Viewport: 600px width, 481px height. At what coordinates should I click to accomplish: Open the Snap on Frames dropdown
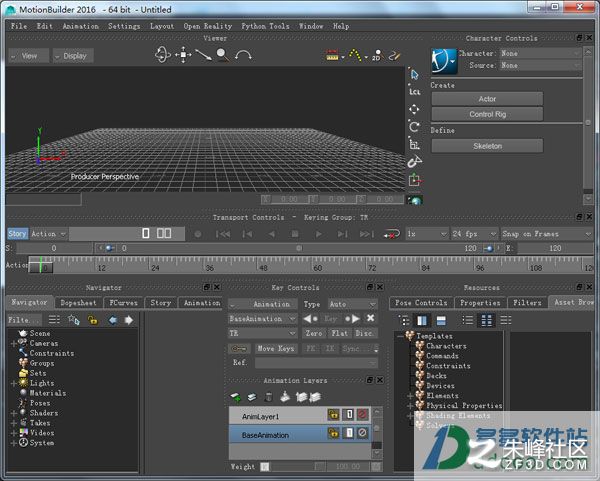[x=547, y=234]
